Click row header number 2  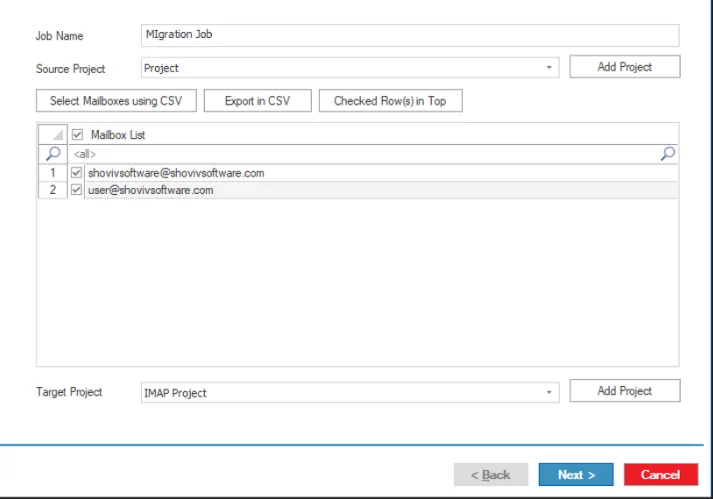click(x=53, y=190)
